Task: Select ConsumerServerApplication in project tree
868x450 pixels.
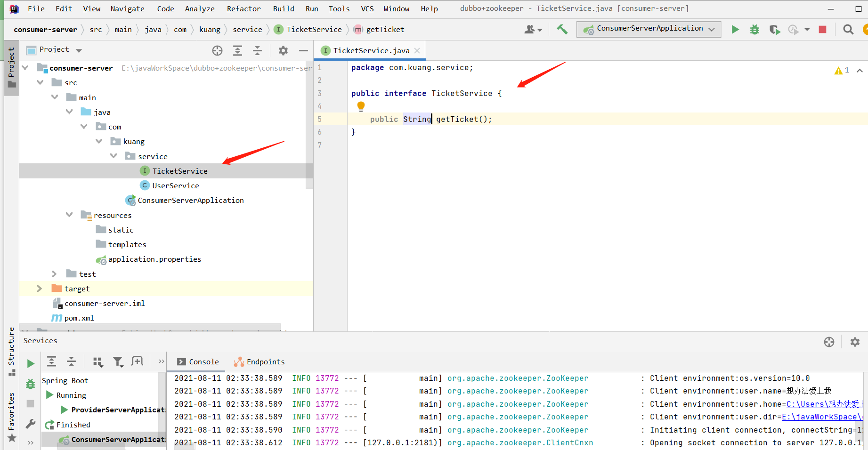Action: 190,200
